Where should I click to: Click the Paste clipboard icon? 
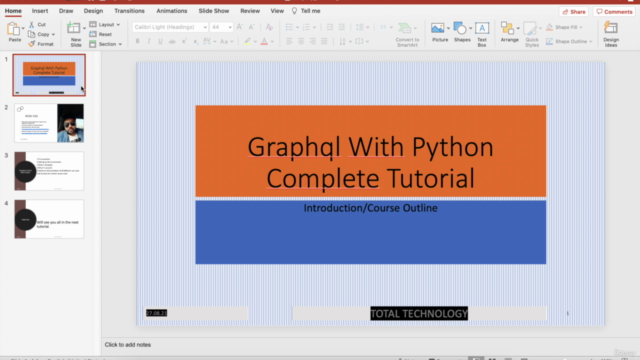(13, 29)
